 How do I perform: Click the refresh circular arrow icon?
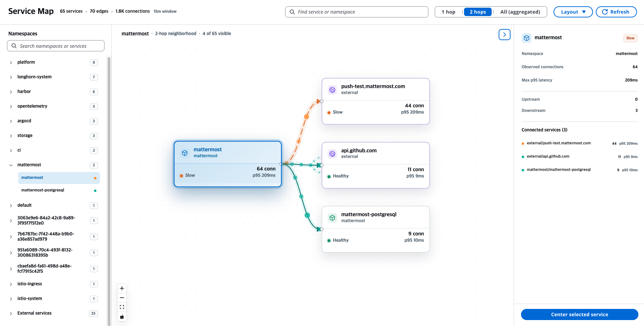coord(605,12)
